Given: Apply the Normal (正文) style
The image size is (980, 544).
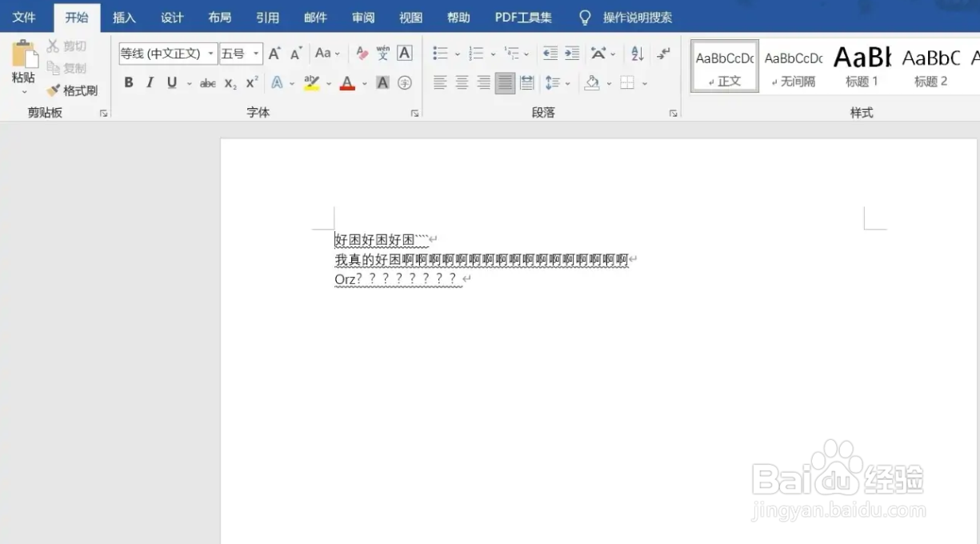Looking at the screenshot, I should pyautogui.click(x=725, y=66).
